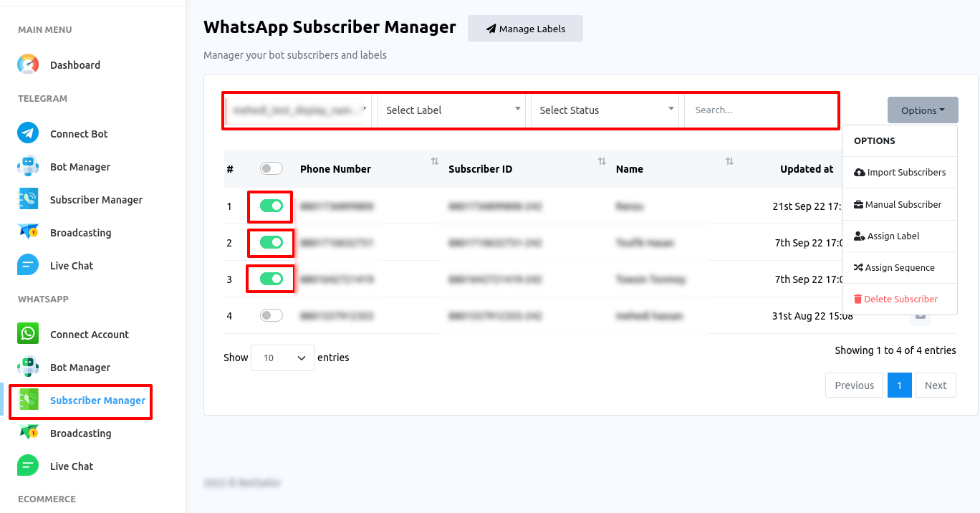Click the 31st Aug 22 15:08 cell
Viewport: 980px width, 513px height.
click(812, 315)
